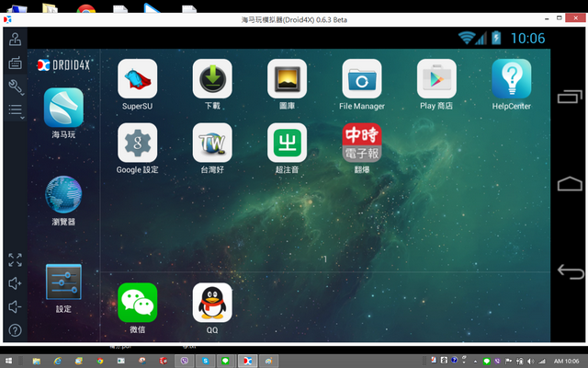Expand the list menu in emulator toolbar

click(16, 110)
